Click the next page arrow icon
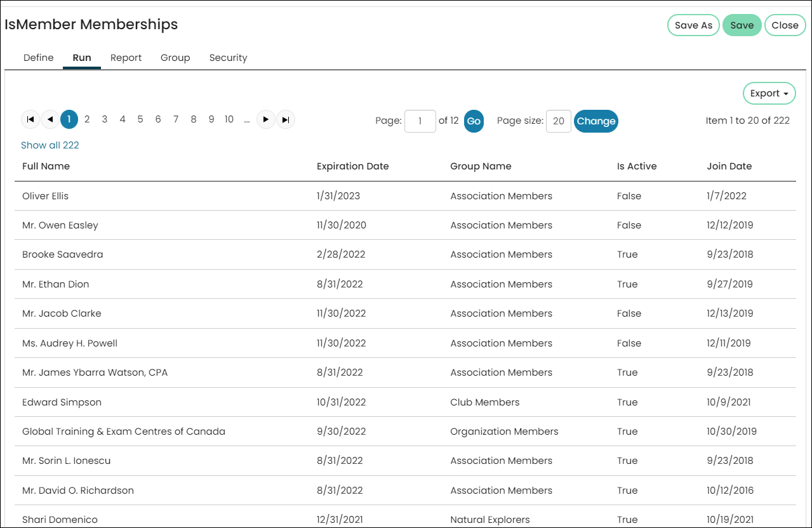 point(266,119)
